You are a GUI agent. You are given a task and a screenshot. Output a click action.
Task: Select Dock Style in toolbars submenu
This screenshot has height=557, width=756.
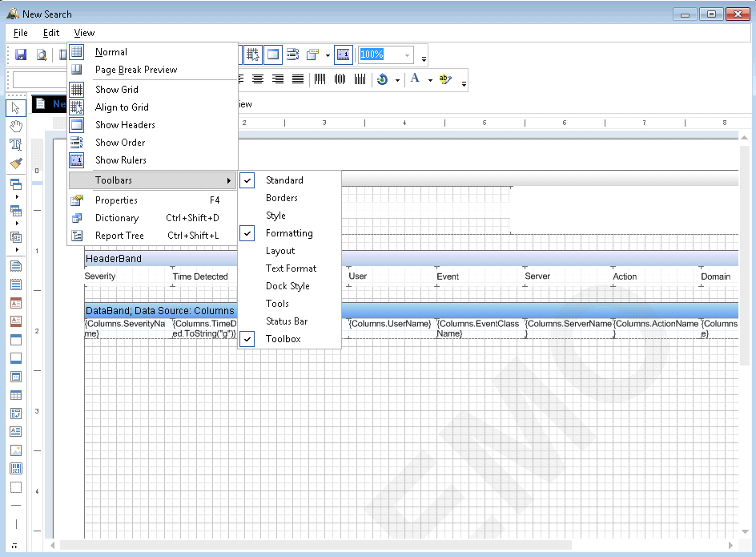pyautogui.click(x=290, y=286)
